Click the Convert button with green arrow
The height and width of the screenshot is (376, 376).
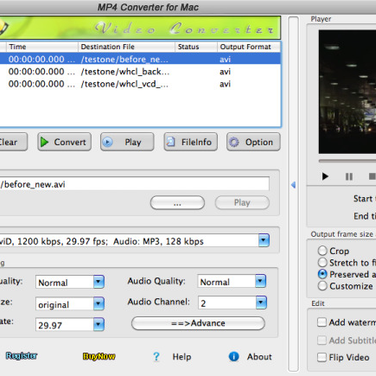pyautogui.click(x=64, y=142)
